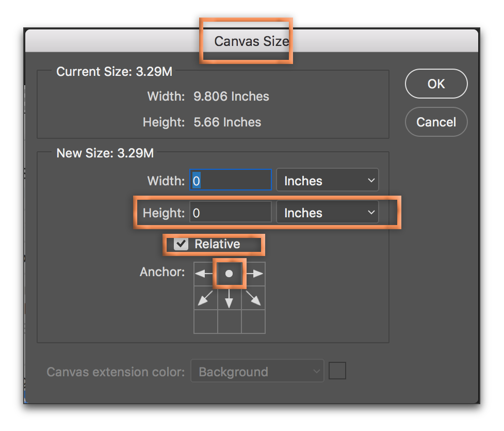504x431 pixels.
Task: Pick the down-right diagonal arrow anchor cell
Action: click(x=253, y=298)
